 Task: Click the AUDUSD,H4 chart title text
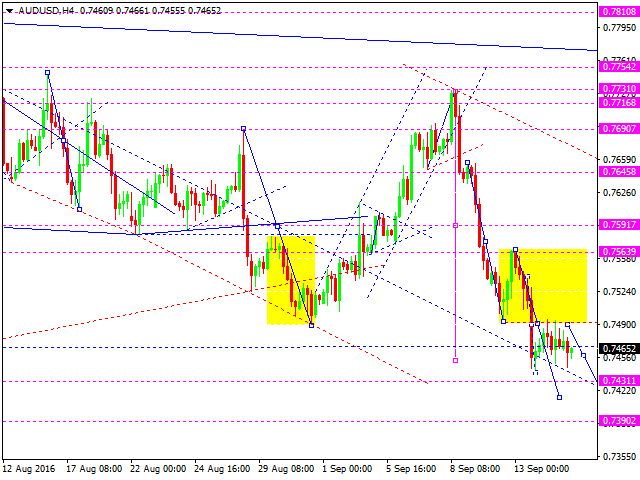tap(46, 11)
